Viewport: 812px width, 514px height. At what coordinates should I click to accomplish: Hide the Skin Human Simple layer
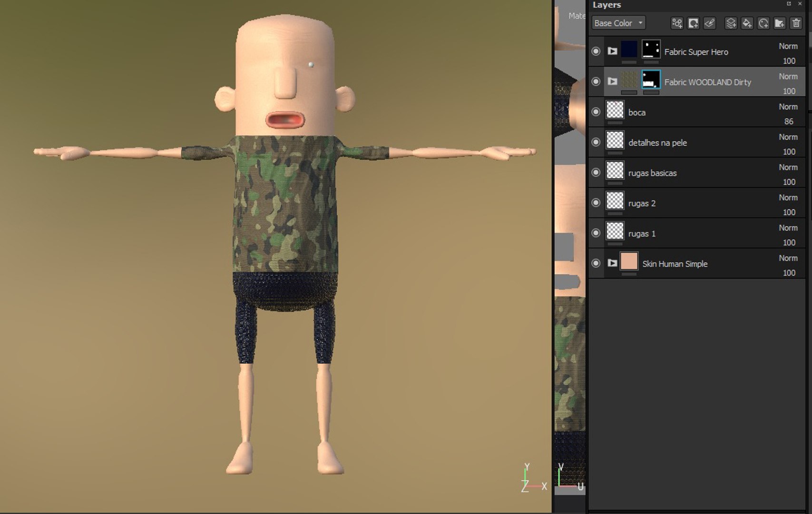click(596, 263)
